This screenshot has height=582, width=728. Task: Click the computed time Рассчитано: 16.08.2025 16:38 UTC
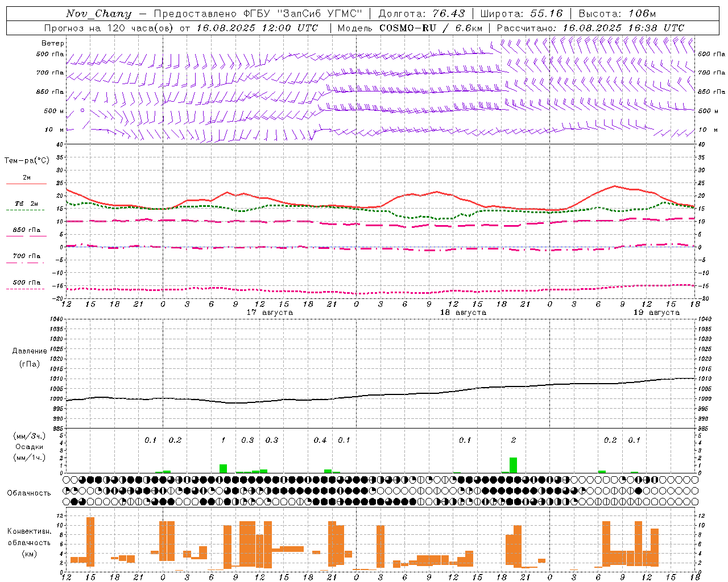(x=590, y=28)
